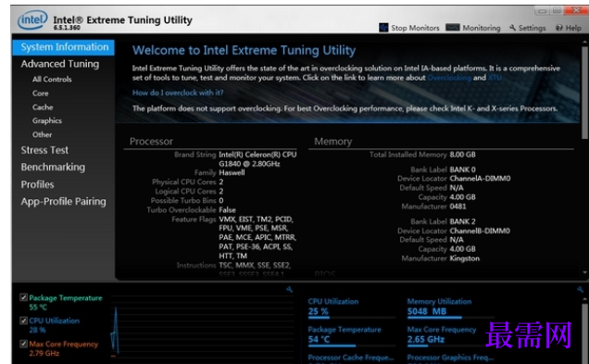Open graph panel wrench settings icon
The width and height of the screenshot is (589, 364).
289,289
